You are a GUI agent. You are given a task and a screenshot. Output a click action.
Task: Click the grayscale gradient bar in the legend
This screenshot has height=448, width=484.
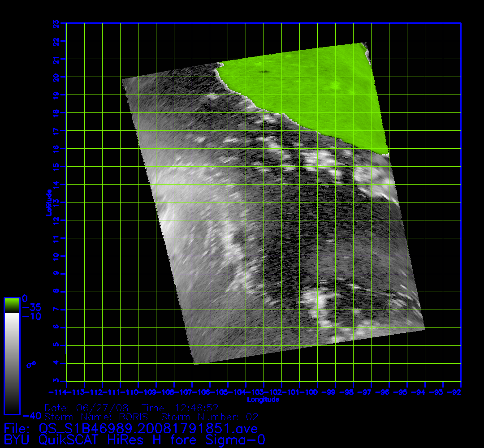[x=12, y=363]
